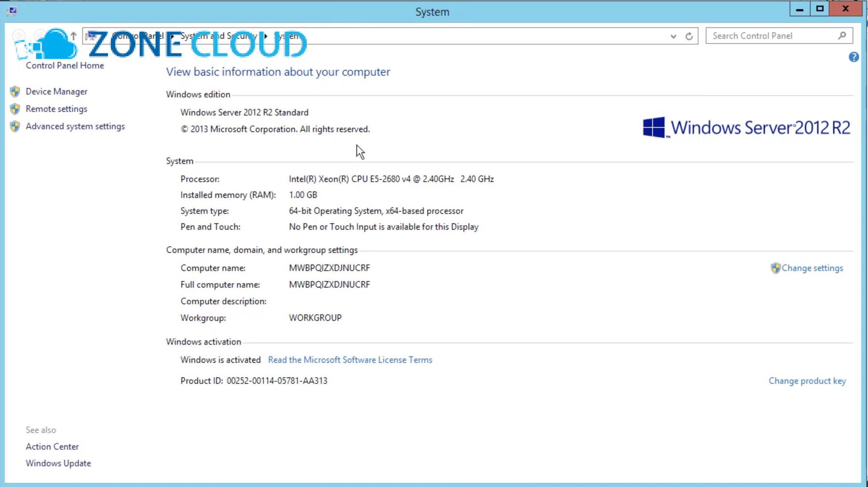
Task: Click the System window icon in title bar
Action: point(12,11)
